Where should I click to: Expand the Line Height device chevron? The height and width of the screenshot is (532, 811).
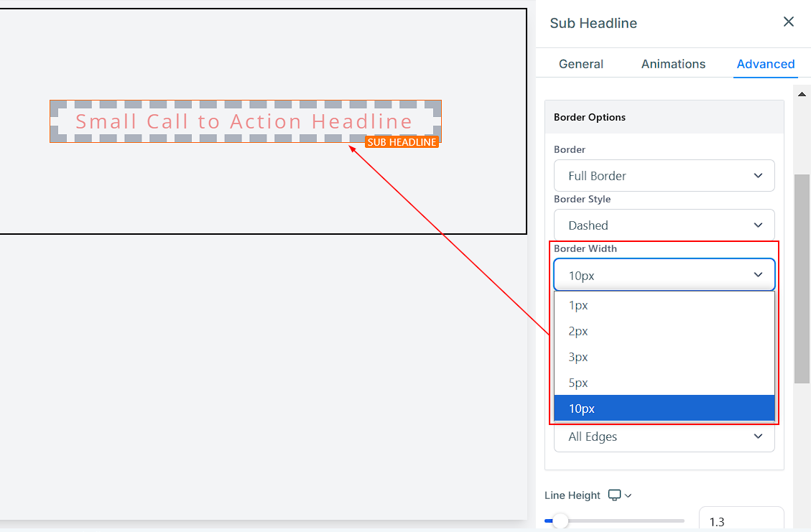pos(628,496)
